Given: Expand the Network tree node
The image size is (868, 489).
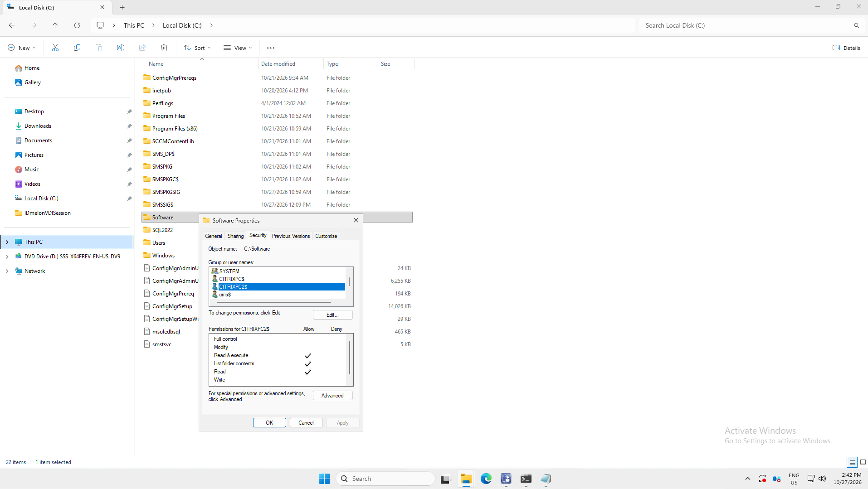Looking at the screenshot, I should [7, 271].
